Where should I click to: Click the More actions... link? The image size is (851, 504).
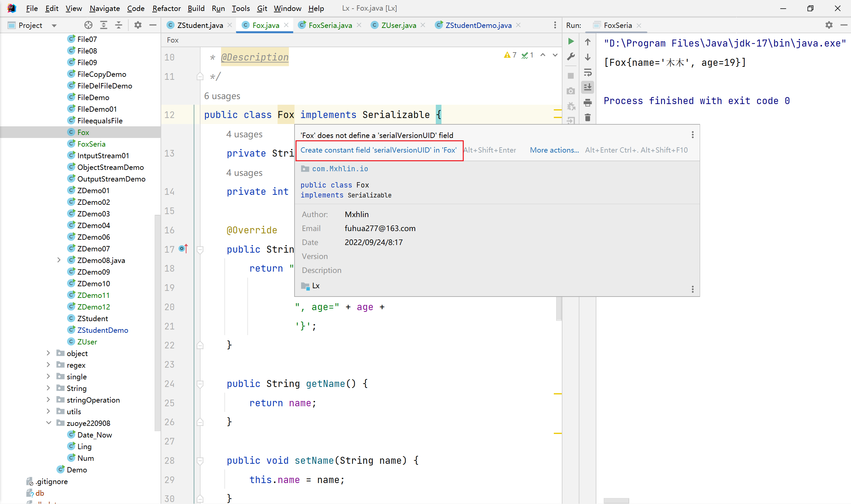pyautogui.click(x=554, y=150)
